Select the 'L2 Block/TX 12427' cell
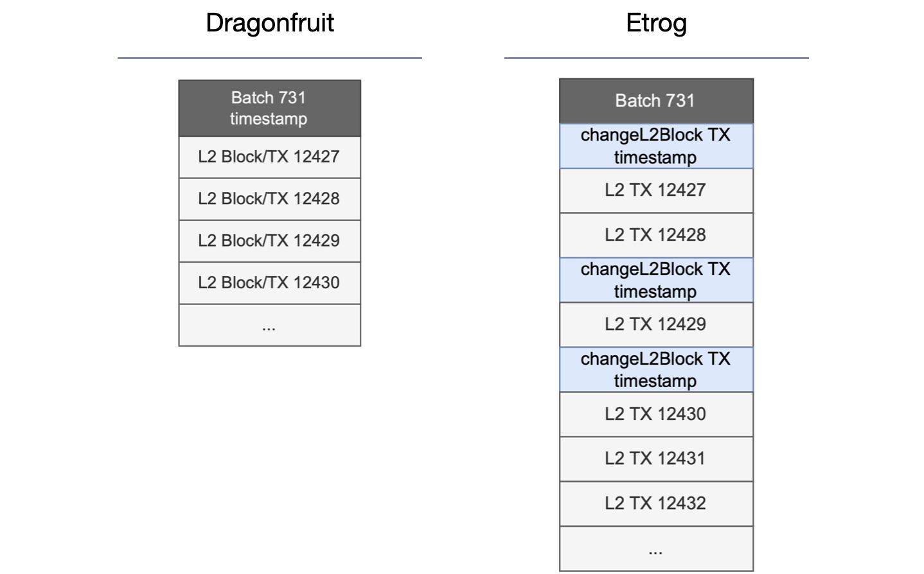Screen dimensions: 924x574 [269, 157]
